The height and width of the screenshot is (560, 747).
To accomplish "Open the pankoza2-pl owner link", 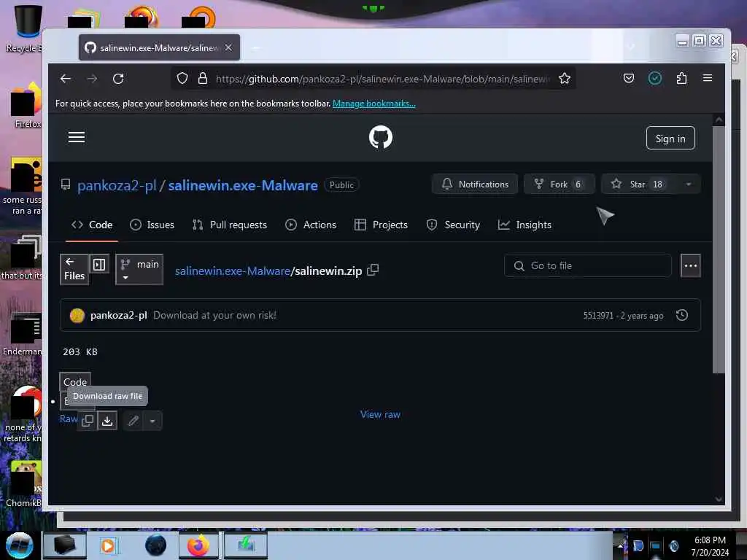I will [117, 185].
